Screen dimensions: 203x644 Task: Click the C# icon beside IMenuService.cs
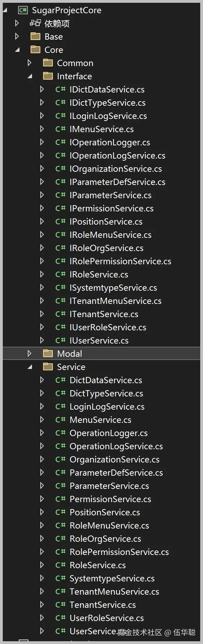(60, 129)
